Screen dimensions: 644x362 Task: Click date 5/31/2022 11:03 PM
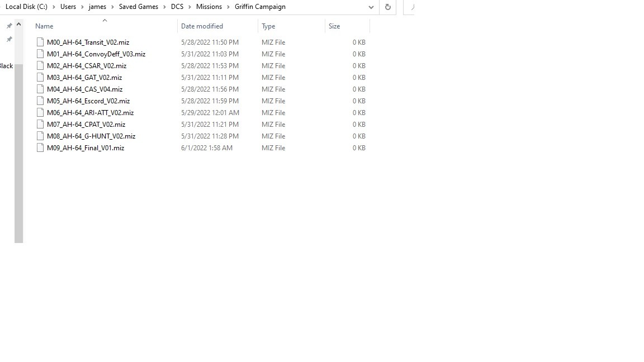tap(210, 54)
